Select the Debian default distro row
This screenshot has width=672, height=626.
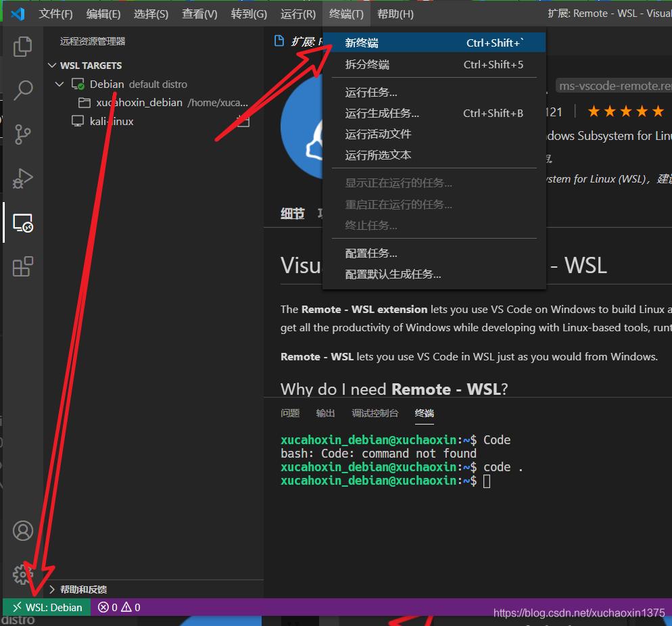153,84
